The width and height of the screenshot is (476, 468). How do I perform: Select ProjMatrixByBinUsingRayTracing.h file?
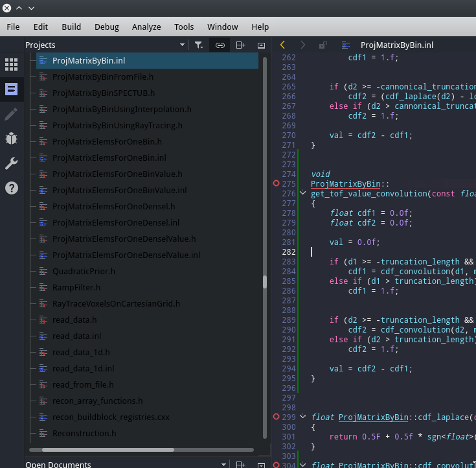point(117,126)
